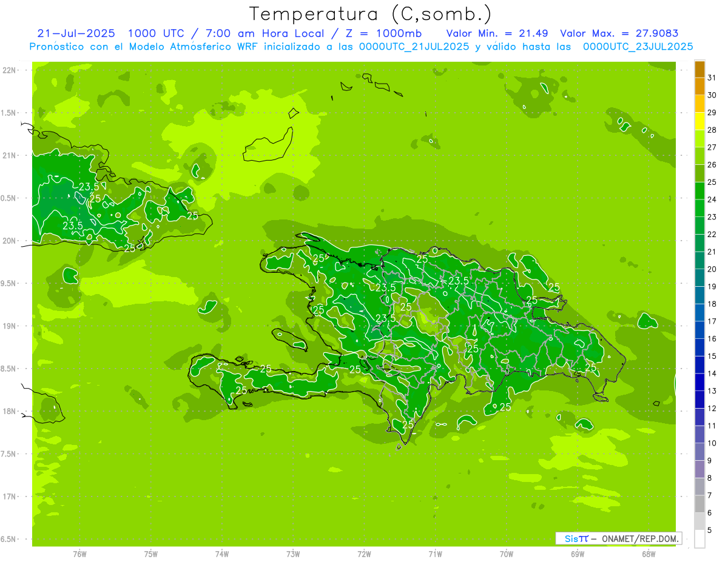
Task: Click the "21N" latitude axis label
Action: pyautogui.click(x=9, y=156)
